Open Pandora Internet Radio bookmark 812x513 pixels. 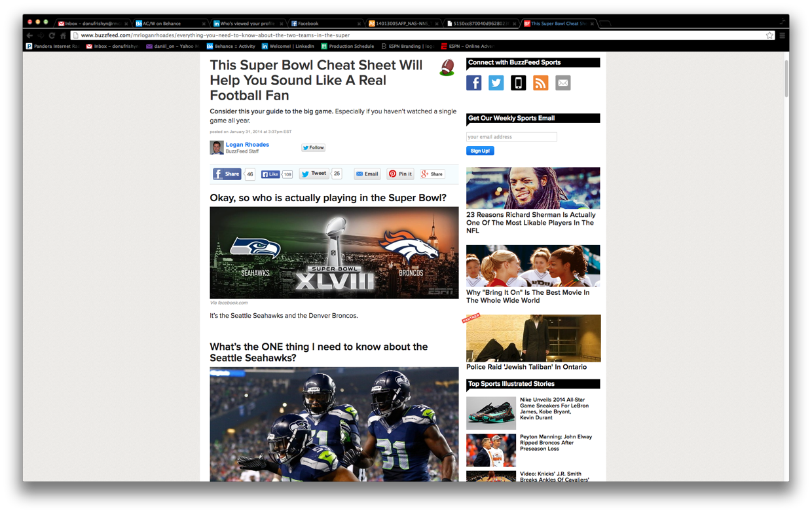pyautogui.click(x=52, y=47)
